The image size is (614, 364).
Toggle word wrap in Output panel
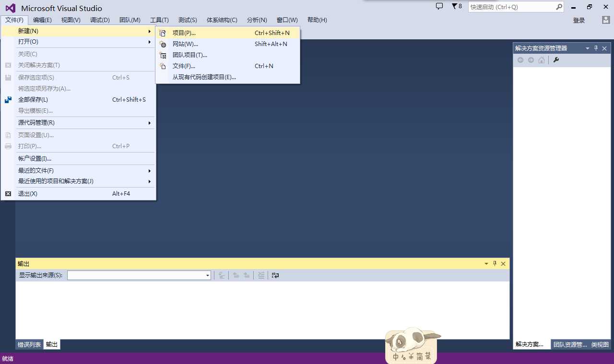point(275,275)
